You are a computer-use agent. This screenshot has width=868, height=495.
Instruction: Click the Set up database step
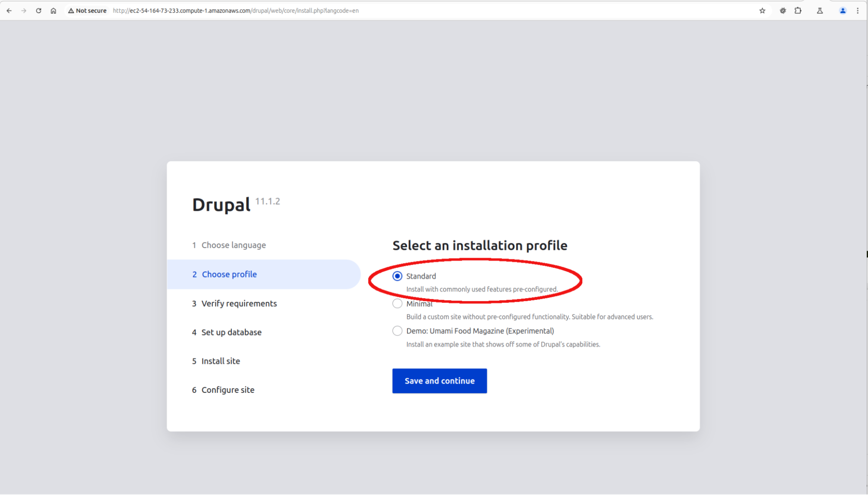[227, 332]
